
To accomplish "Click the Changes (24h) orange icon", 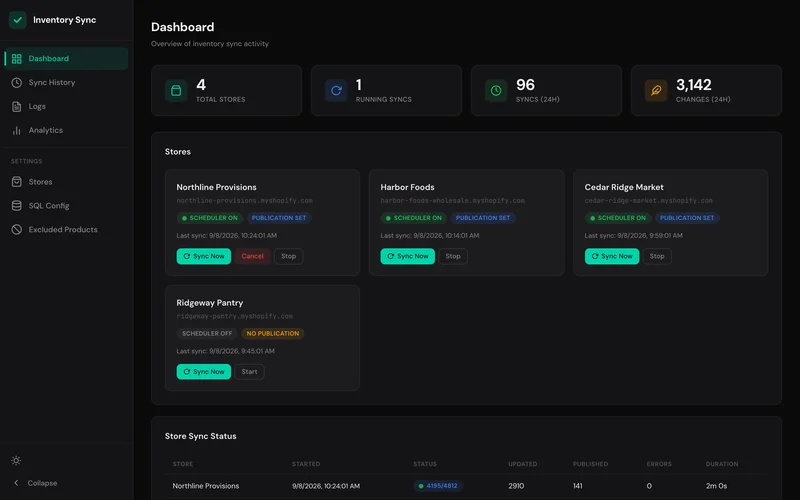I will (656, 91).
